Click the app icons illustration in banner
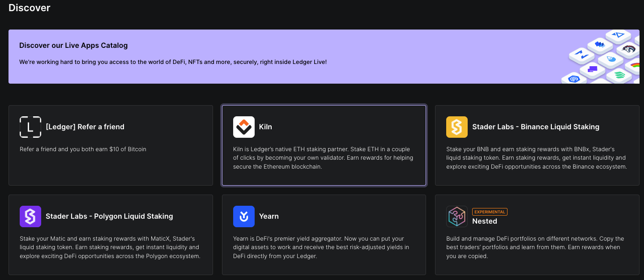 pos(602,57)
